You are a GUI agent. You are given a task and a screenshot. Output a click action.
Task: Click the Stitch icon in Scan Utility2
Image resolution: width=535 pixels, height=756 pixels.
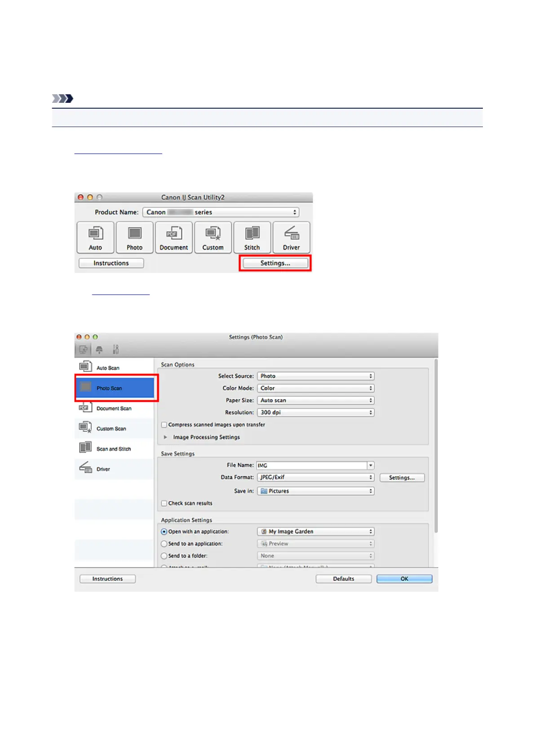pyautogui.click(x=252, y=237)
